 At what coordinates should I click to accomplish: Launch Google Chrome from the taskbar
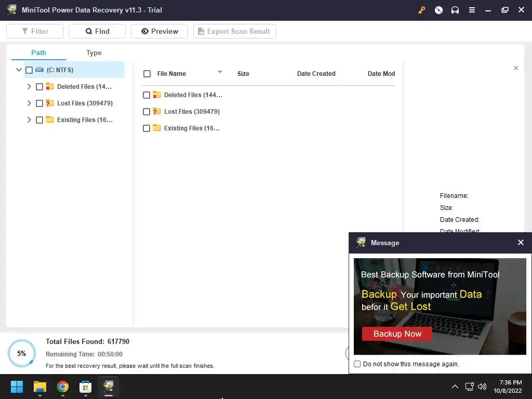(x=63, y=387)
